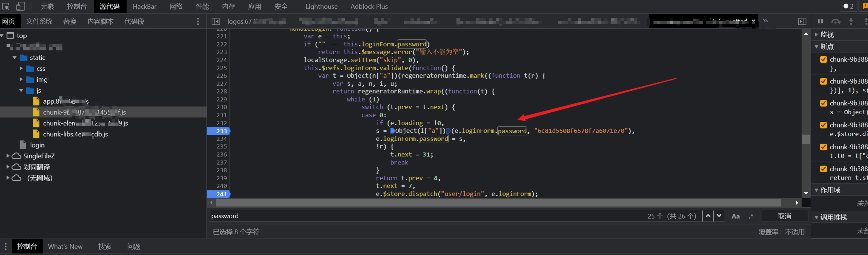Uncheck the first chunk-9b388 breakpoint checkbox
The image size is (868, 255).
[823, 59]
